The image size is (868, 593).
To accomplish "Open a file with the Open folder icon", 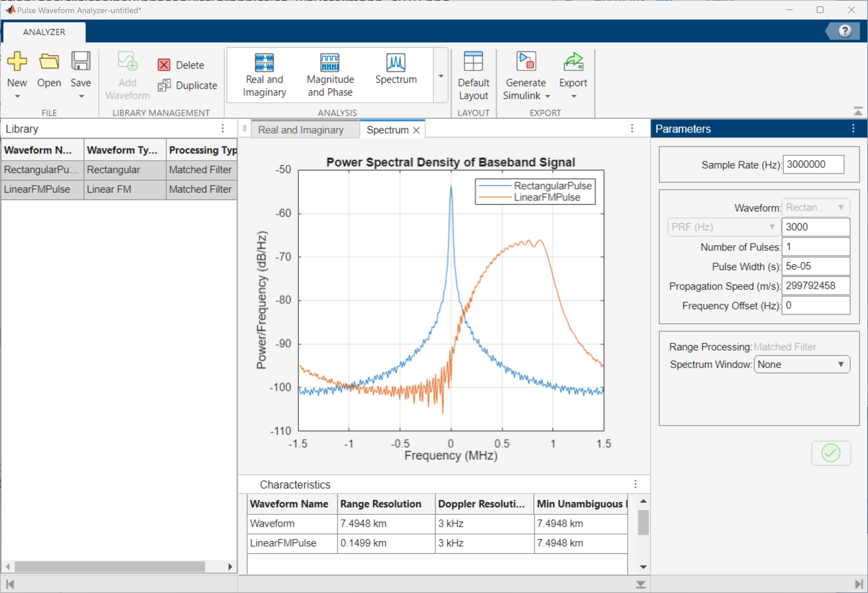I will 49,62.
